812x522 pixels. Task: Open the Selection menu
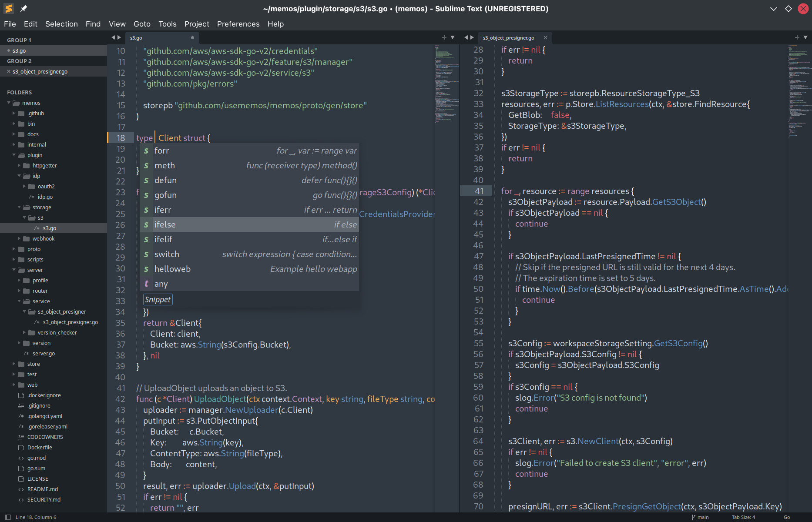61,24
